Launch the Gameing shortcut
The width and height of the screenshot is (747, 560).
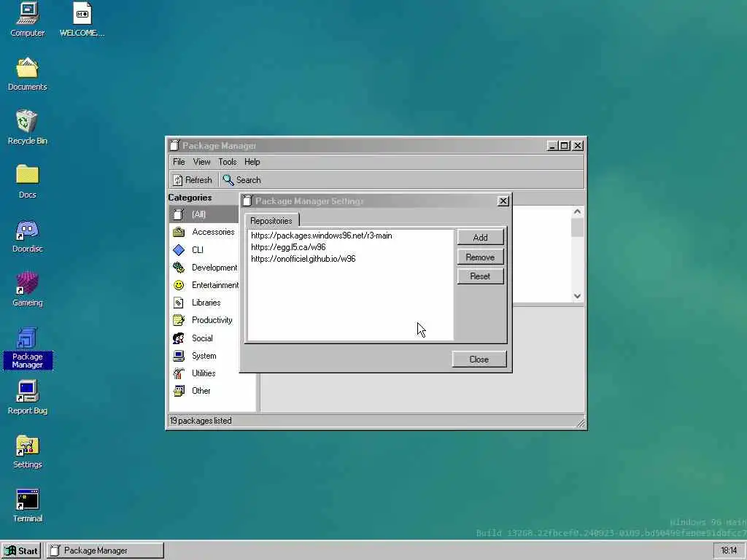pos(27,289)
